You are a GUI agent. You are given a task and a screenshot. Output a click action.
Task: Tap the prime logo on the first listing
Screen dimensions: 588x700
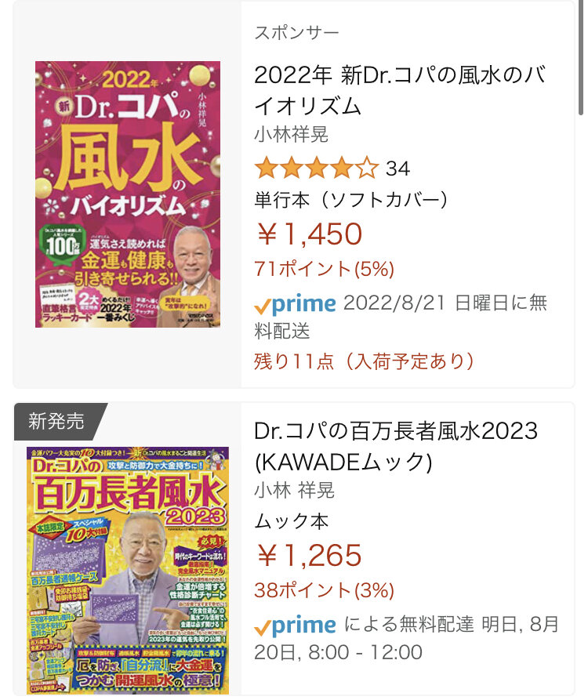click(x=295, y=305)
